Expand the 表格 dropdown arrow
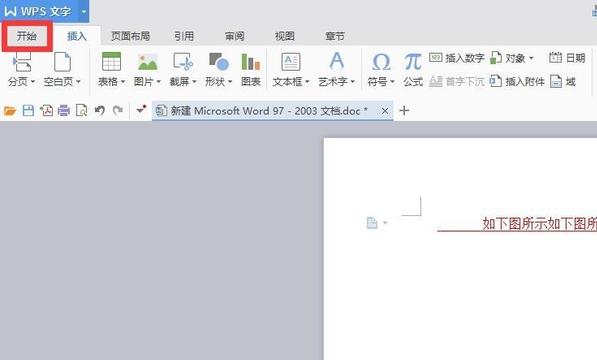This screenshot has height=360, width=597. tap(123, 81)
